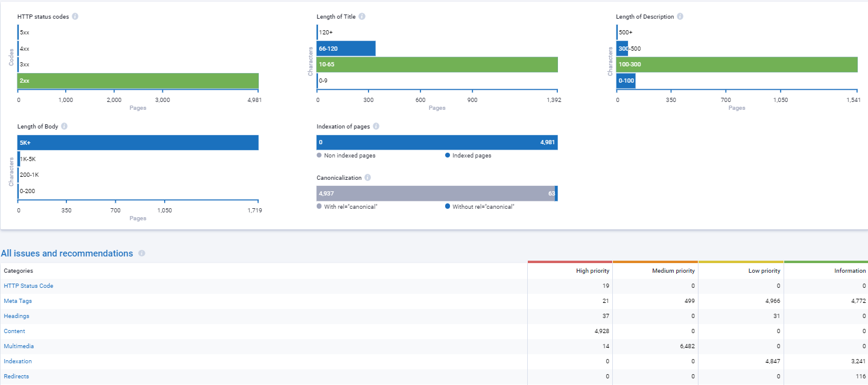Viewport: 868px width, 385px height.
Task: Click the 6,482 Multimedia medium priority value
Action: pos(687,346)
